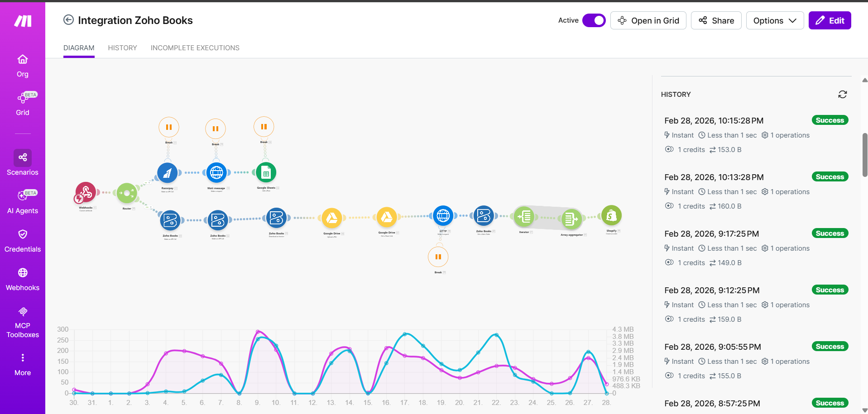Open the Incomplete Executions tab
Image resolution: width=868 pixels, height=414 pixels.
pyautogui.click(x=195, y=48)
